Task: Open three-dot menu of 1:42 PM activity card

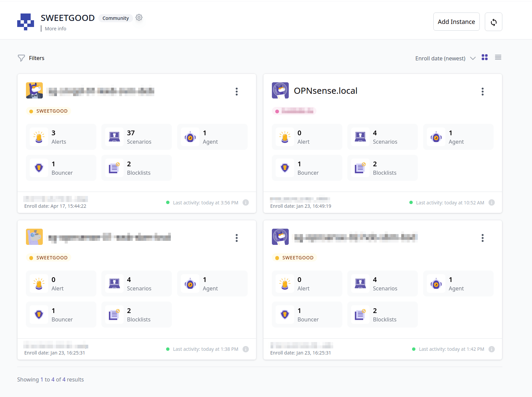Action: click(x=482, y=238)
